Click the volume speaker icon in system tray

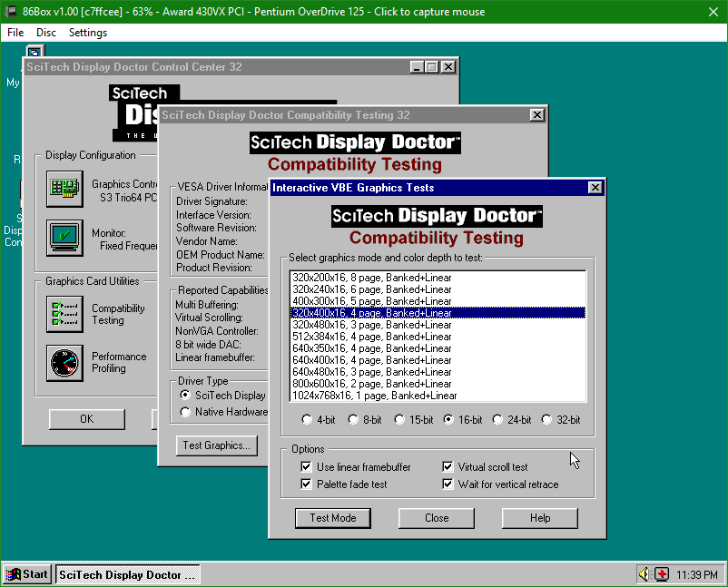point(646,573)
